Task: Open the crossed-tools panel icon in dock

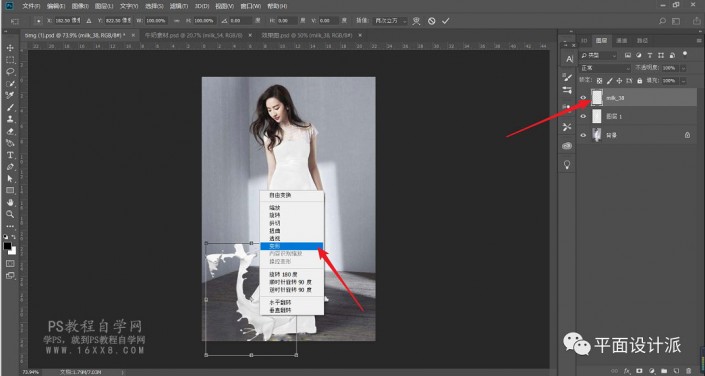Action: tap(567, 127)
